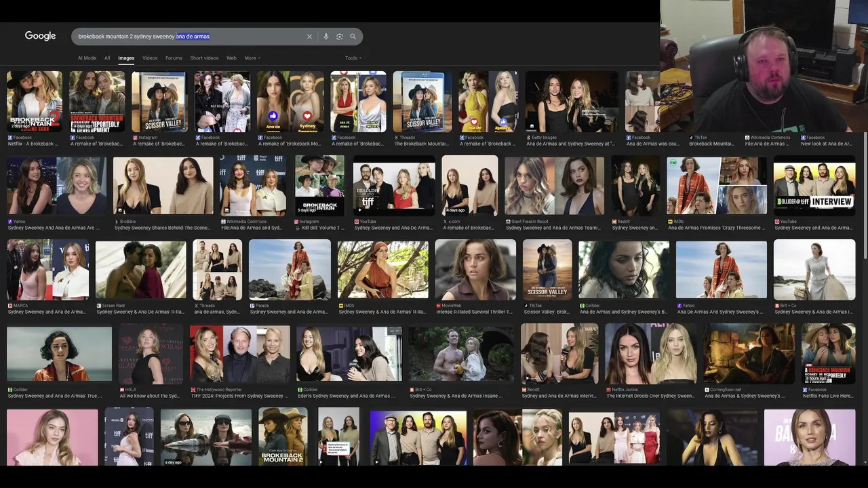Open The Hollywood Reporter TIFF 2024 thumbnail

240,353
